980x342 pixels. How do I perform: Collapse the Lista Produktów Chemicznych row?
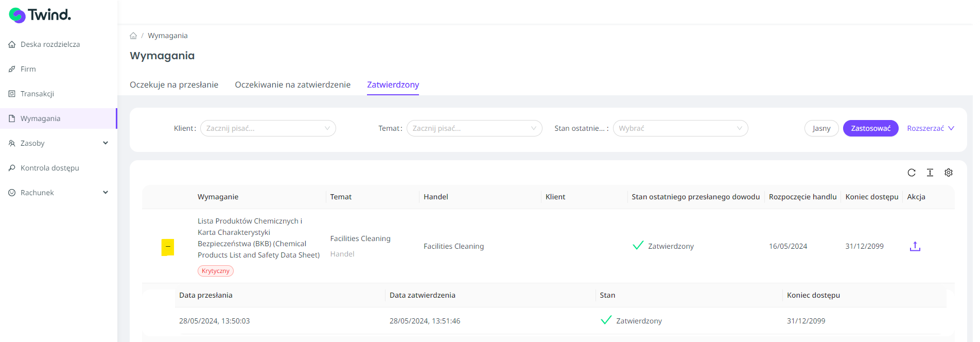click(168, 246)
